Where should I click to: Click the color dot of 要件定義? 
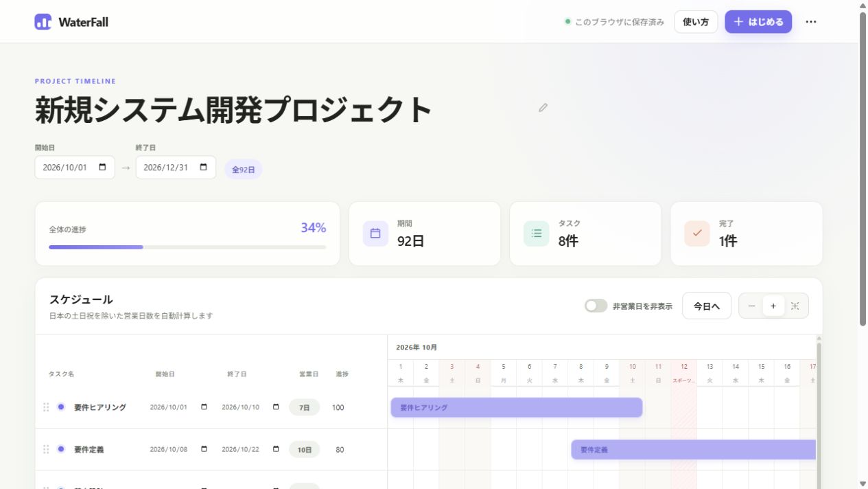(61, 449)
